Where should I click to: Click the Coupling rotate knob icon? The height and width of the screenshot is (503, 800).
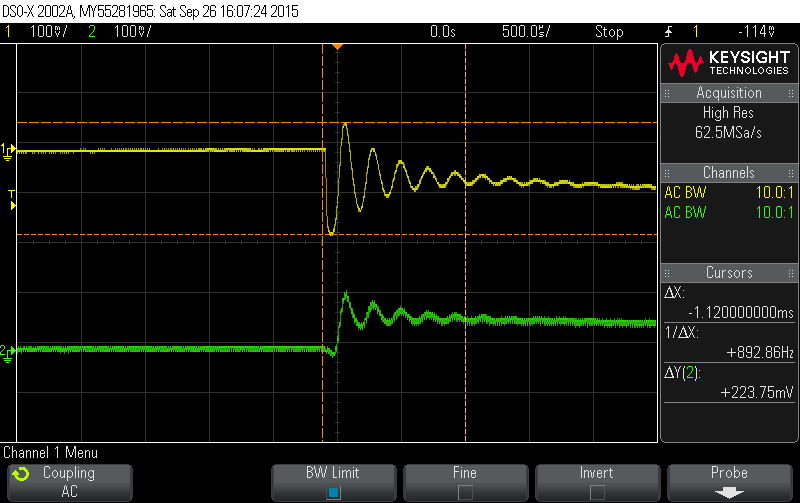click(x=21, y=474)
